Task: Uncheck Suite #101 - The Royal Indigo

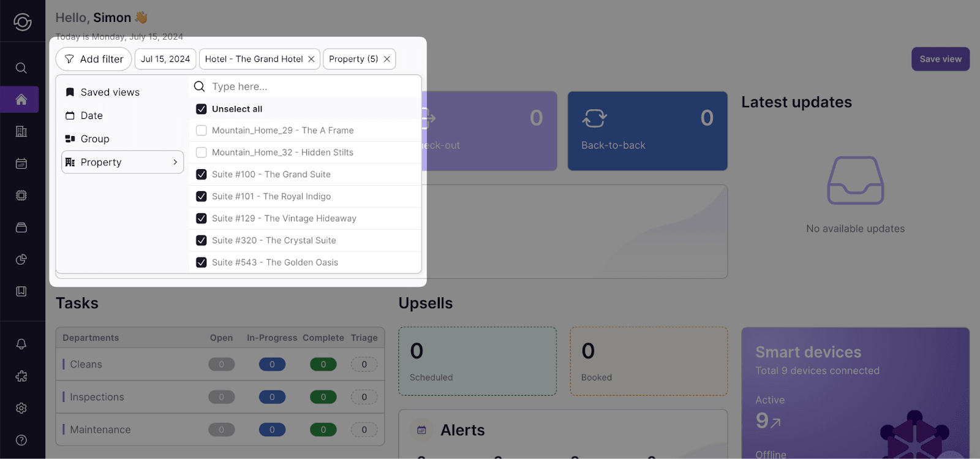Action: [201, 197]
